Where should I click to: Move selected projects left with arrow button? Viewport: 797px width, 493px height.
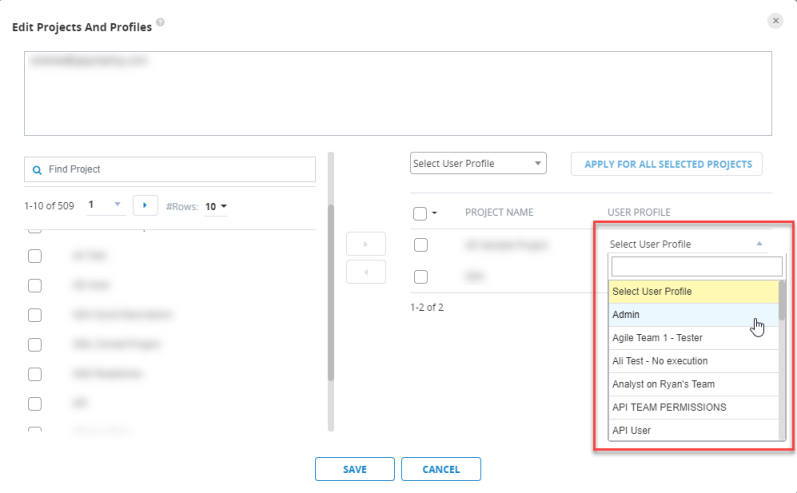click(x=365, y=272)
